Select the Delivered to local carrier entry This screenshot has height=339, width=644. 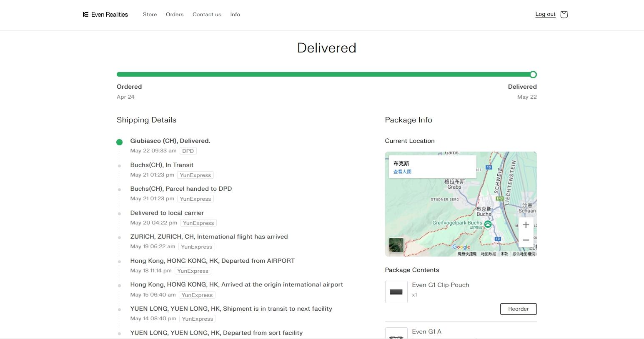click(167, 213)
